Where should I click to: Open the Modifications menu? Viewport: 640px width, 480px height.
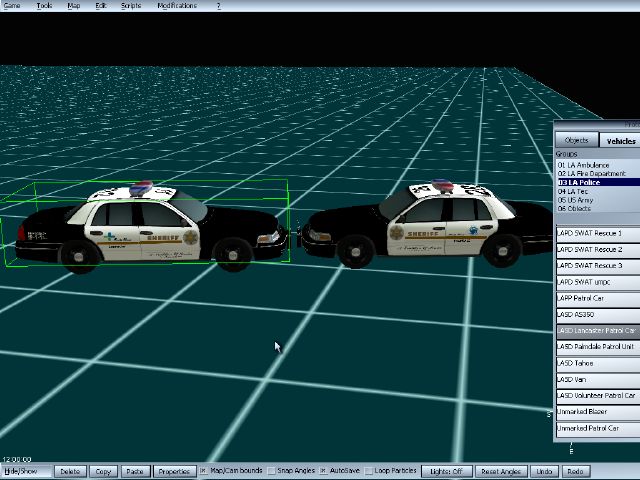pos(177,5)
